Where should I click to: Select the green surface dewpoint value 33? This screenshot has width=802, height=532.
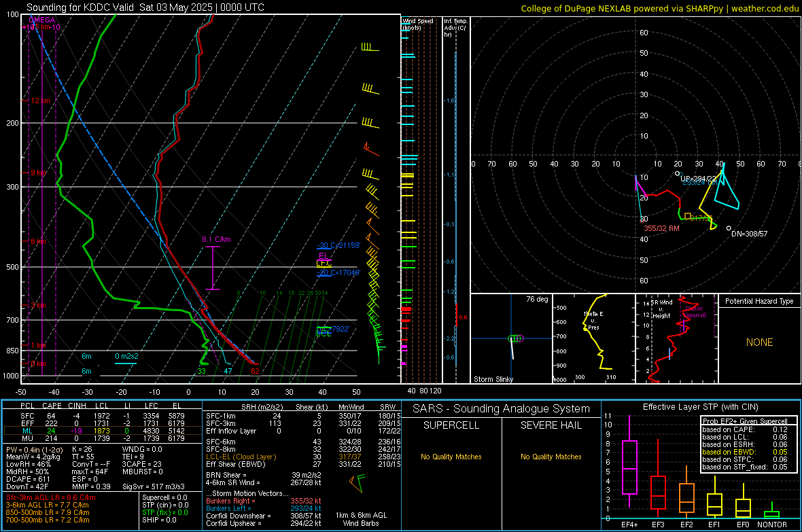point(202,371)
